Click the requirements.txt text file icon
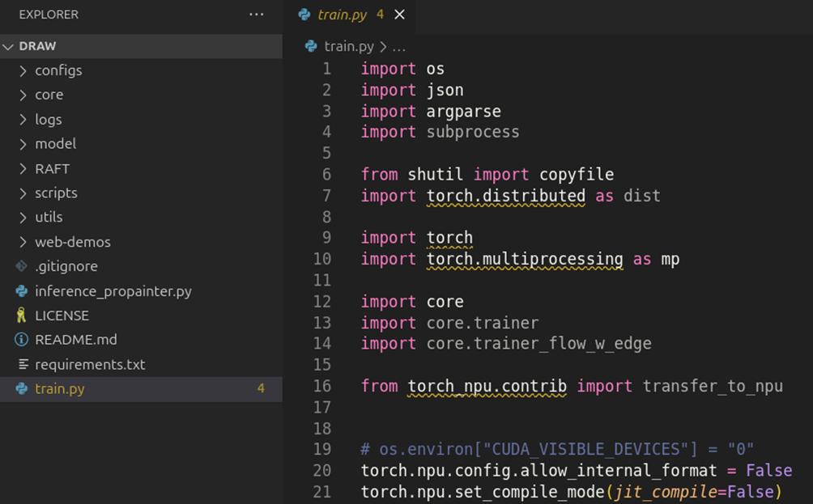 click(22, 365)
